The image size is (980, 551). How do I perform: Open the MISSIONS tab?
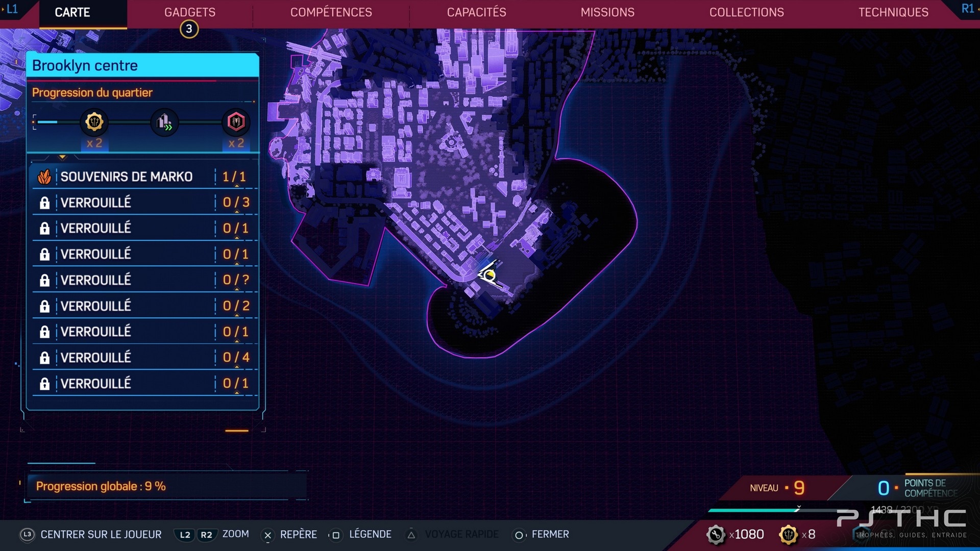coord(607,12)
